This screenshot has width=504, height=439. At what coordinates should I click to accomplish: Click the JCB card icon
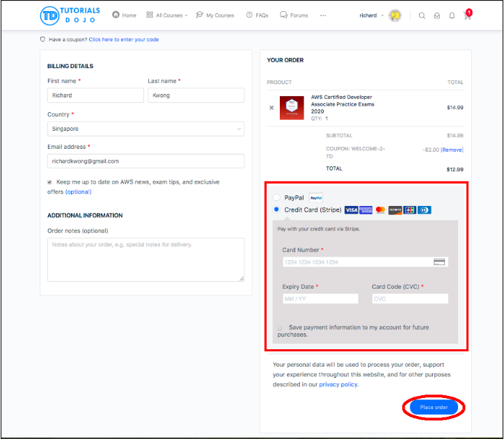[409, 210]
